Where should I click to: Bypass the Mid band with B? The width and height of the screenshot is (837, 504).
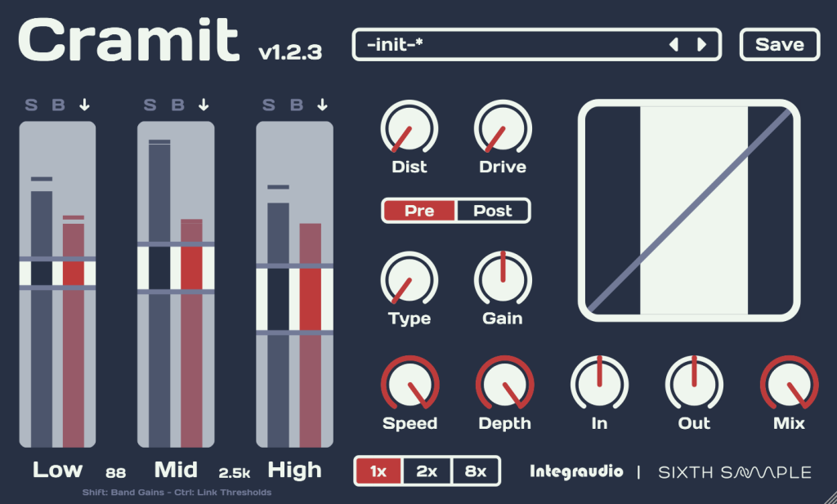pos(177,105)
